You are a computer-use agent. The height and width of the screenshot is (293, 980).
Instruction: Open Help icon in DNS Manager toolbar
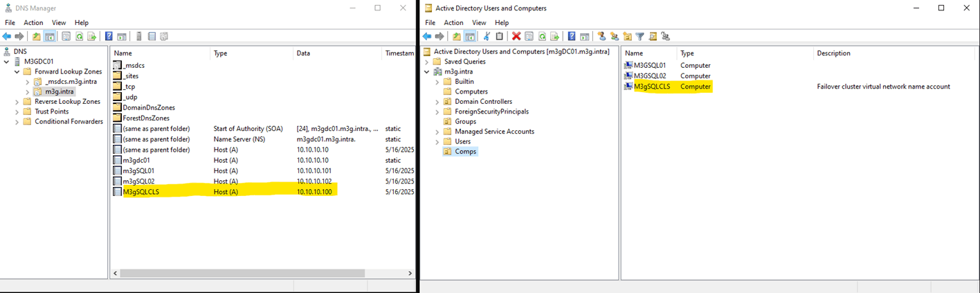click(x=109, y=36)
